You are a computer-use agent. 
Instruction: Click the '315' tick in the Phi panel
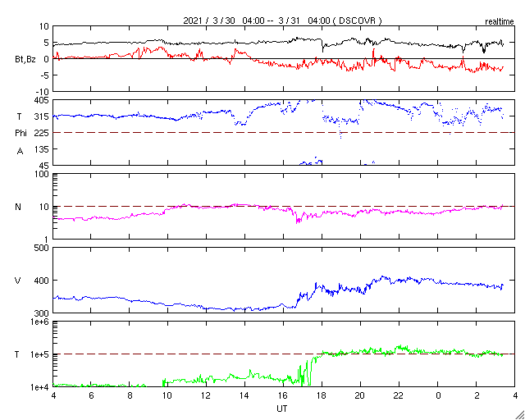(42, 116)
